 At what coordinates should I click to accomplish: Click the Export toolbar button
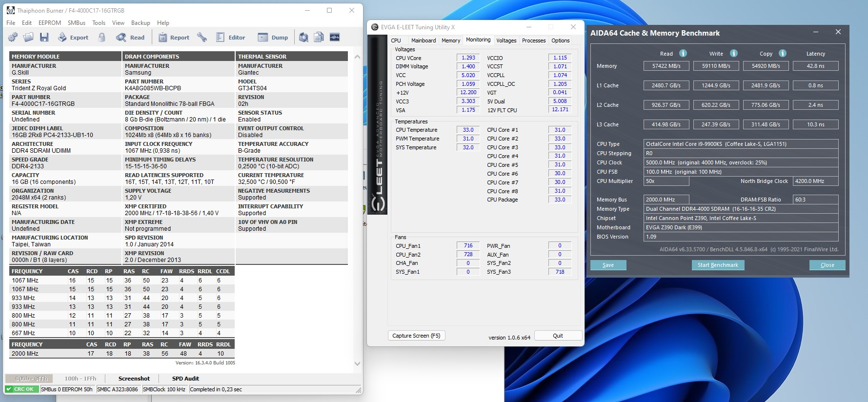pos(73,37)
